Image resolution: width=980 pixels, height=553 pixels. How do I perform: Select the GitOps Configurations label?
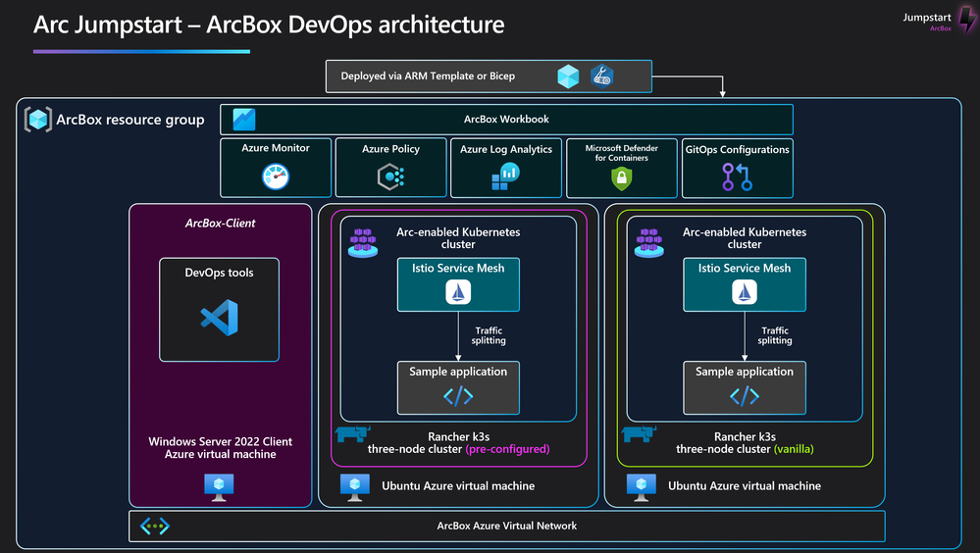click(x=738, y=149)
